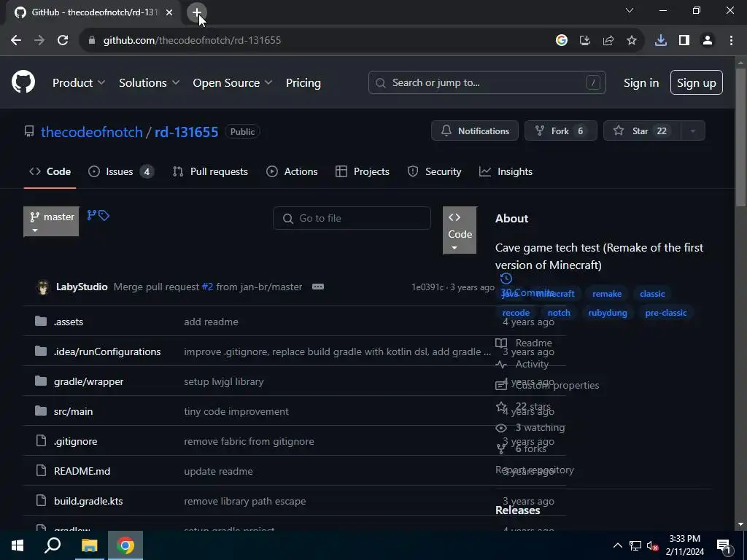Open the Code clone dropdown
The width and height of the screenshot is (747, 560).
tap(460, 230)
